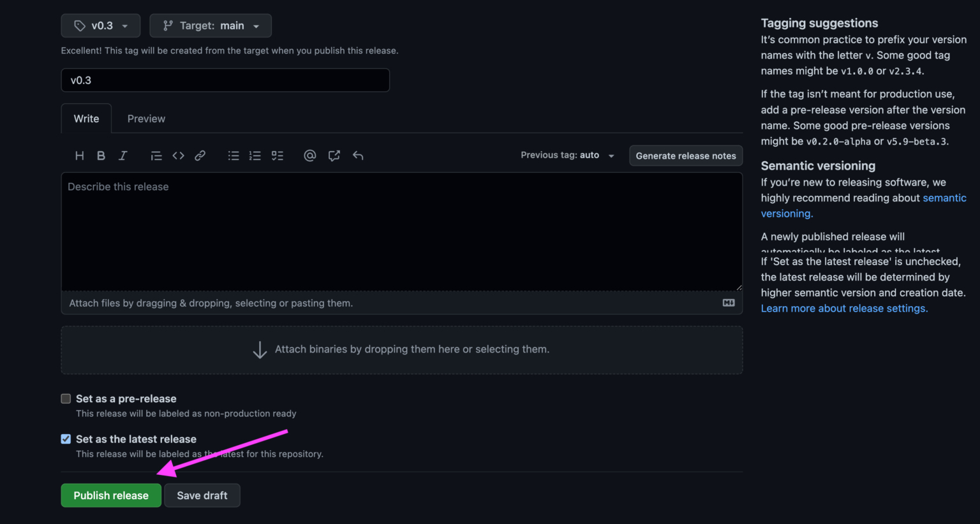Insert a hyperlink into the description
This screenshot has width=980, height=524.
pyautogui.click(x=200, y=155)
